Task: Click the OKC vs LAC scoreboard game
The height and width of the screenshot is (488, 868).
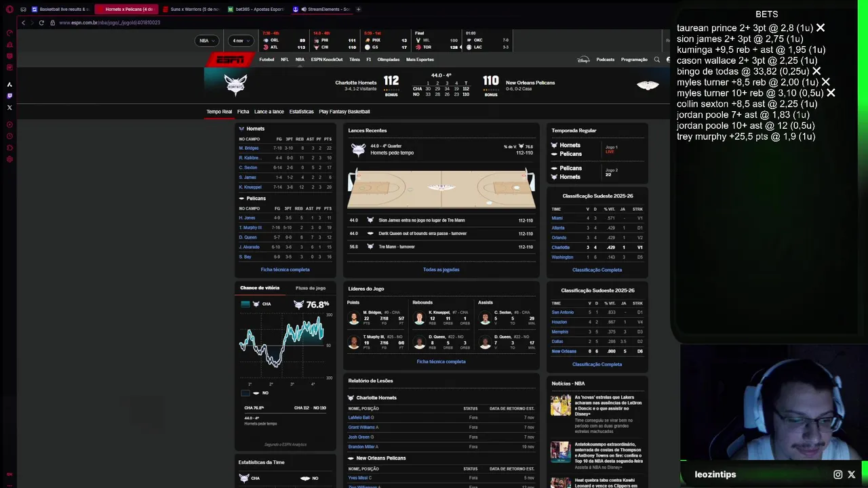Action: 487,41
